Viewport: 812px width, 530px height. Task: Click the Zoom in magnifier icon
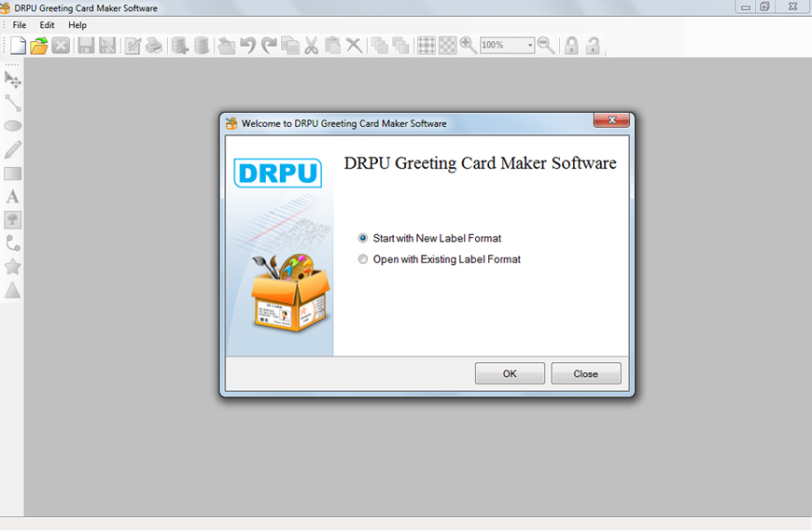pyautogui.click(x=469, y=46)
